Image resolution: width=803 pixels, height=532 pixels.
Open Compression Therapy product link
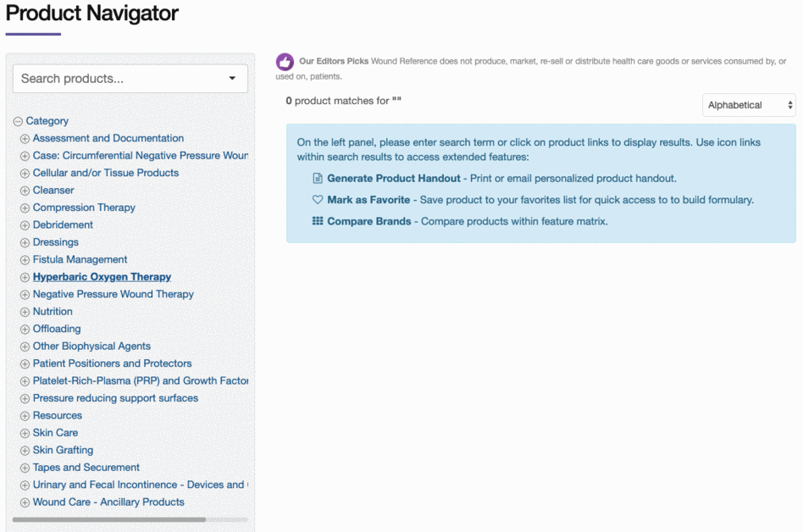(x=84, y=208)
